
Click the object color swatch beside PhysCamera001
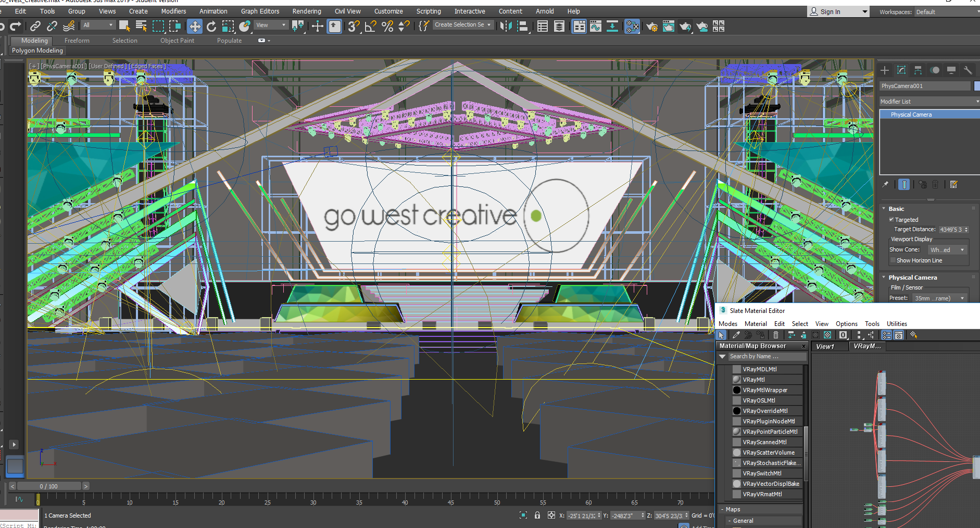click(977, 86)
